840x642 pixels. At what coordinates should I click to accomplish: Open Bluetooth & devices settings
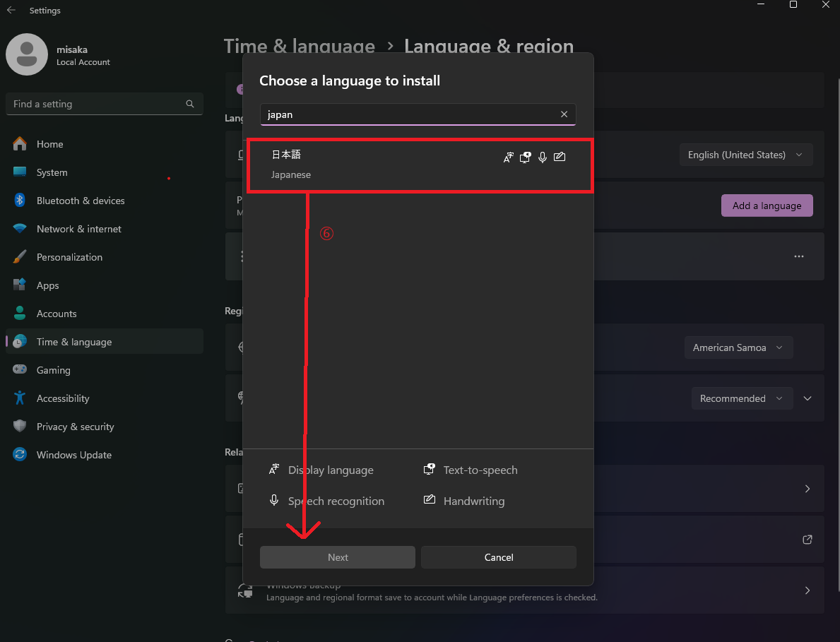pos(105,201)
